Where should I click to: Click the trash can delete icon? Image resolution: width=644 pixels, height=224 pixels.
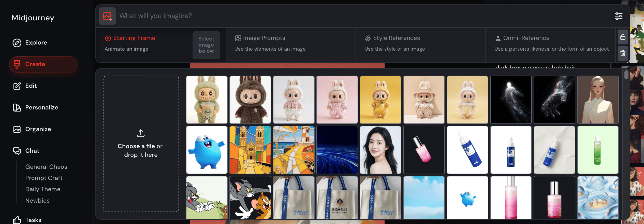(x=623, y=53)
